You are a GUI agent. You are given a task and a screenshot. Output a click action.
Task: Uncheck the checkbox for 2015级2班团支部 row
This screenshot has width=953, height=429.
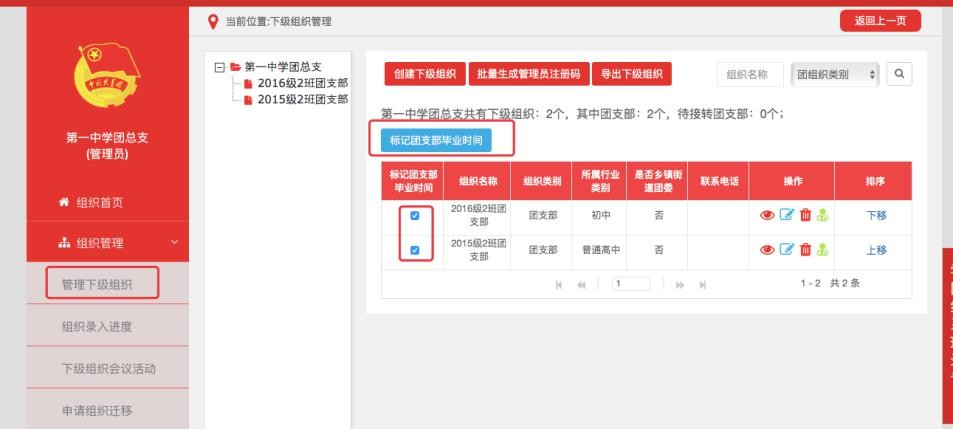(415, 251)
